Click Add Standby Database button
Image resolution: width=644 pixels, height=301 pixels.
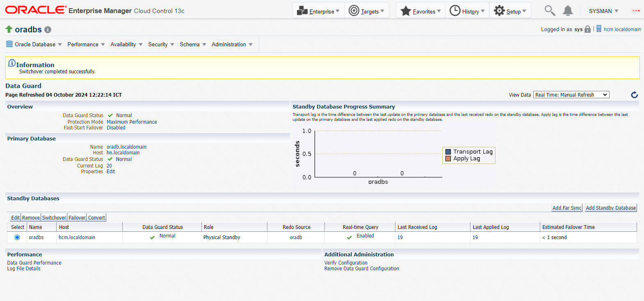pyautogui.click(x=611, y=208)
